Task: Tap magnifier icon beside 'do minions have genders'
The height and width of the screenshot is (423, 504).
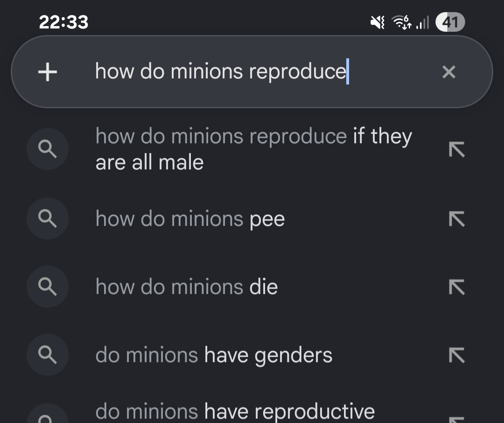Action: click(48, 355)
